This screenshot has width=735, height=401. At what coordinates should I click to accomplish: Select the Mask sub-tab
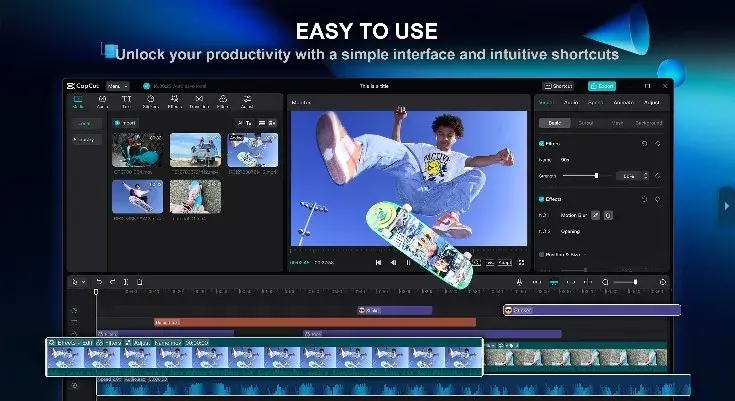(x=617, y=123)
